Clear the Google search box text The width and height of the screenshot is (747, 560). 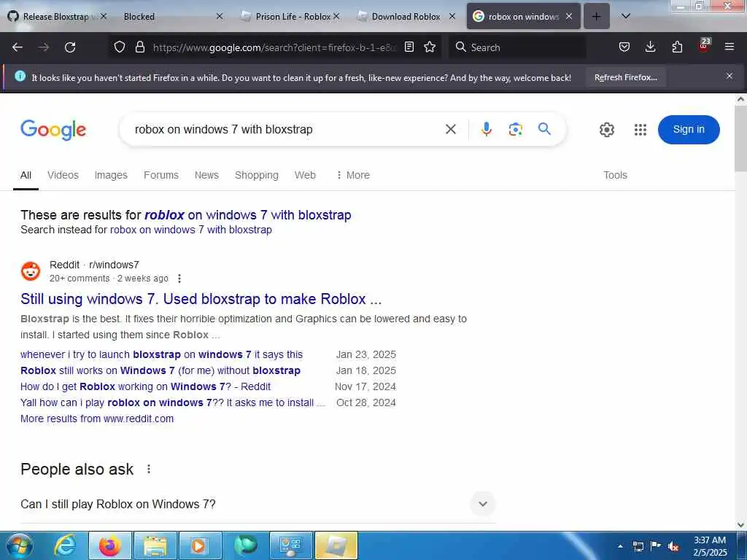pyautogui.click(x=451, y=129)
